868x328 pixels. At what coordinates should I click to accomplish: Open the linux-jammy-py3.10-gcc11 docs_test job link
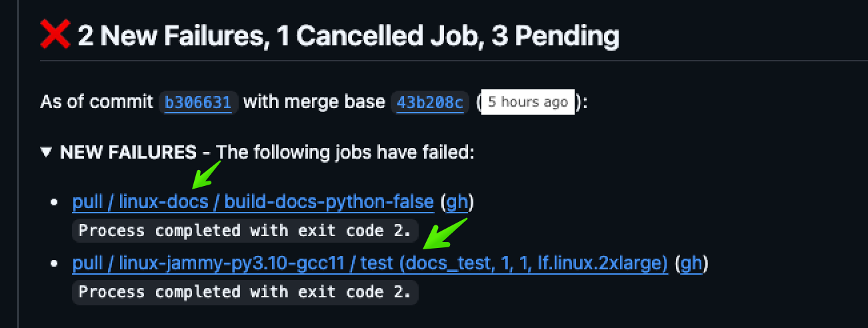(x=370, y=263)
